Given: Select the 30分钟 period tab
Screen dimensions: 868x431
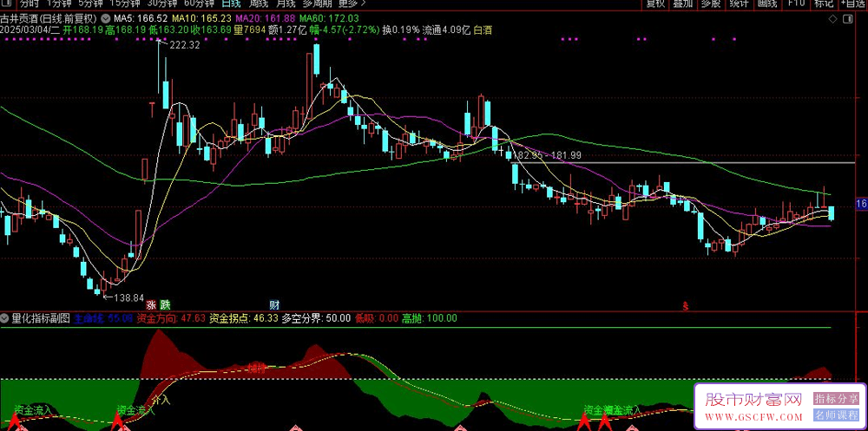Looking at the screenshot, I should click(x=161, y=3).
